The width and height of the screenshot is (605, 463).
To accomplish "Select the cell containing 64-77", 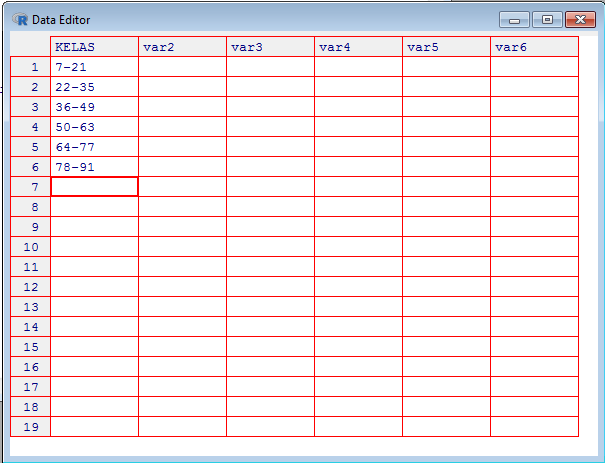I will click(x=95, y=147).
